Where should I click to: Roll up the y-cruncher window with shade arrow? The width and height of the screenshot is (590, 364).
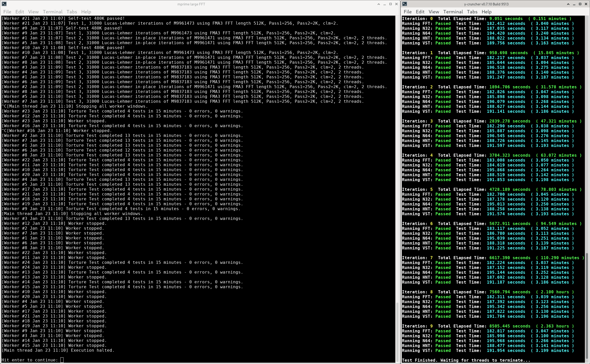tap(568, 4)
